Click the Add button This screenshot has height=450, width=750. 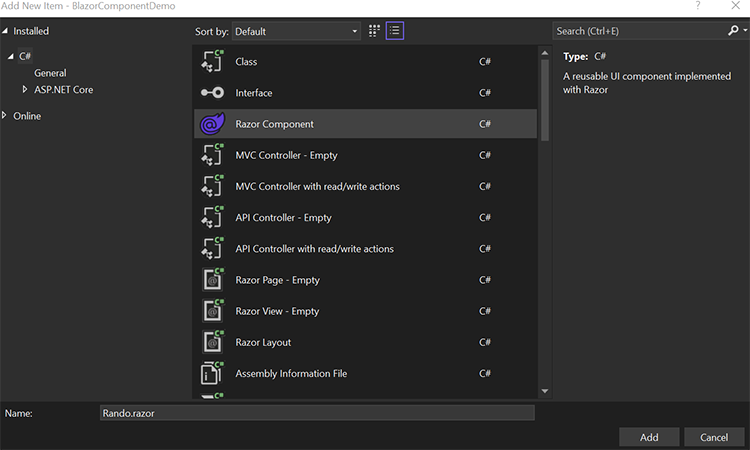[649, 437]
